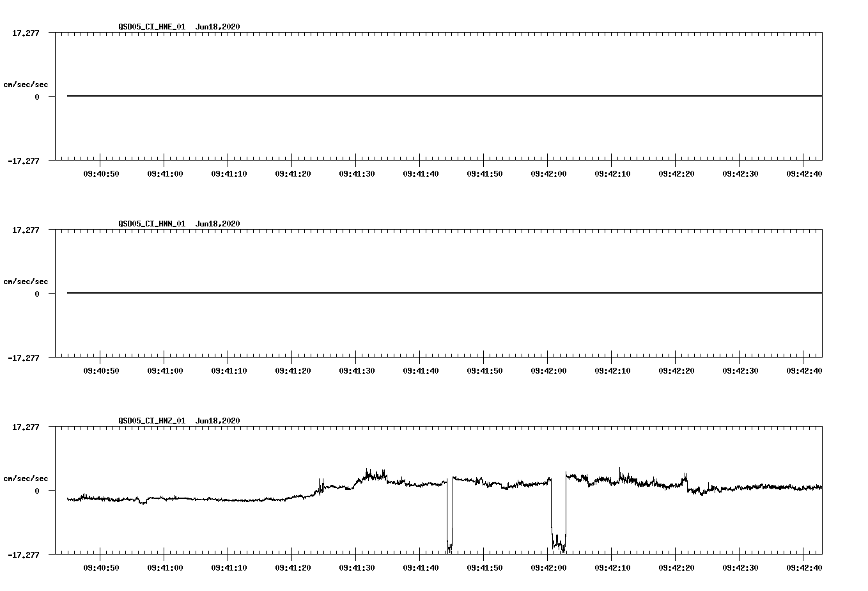Viewport: 868px width, 591px height.
Task: Select the cm/sec/sec label of HNZ plot
Action: click(x=26, y=478)
